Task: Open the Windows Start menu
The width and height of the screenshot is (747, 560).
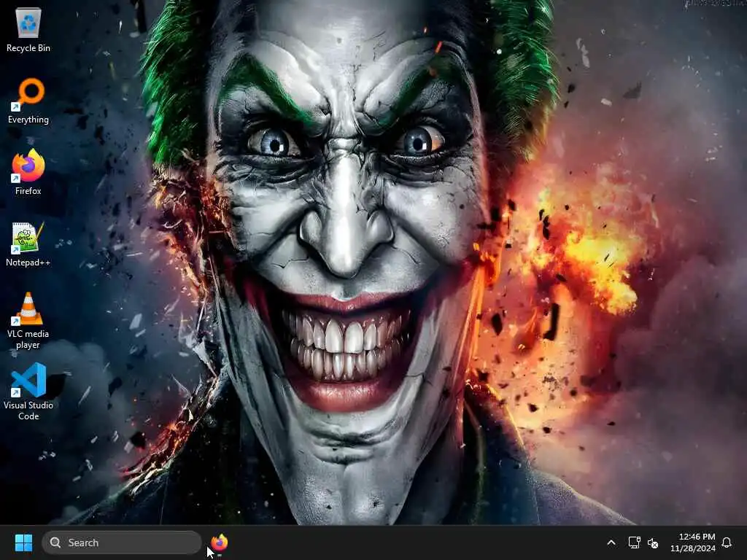Action: pyautogui.click(x=23, y=542)
